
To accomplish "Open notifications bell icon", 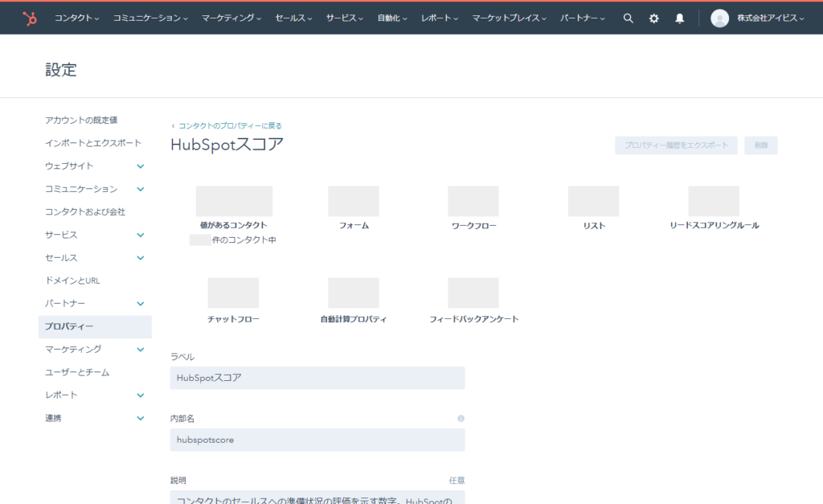I will pos(679,18).
